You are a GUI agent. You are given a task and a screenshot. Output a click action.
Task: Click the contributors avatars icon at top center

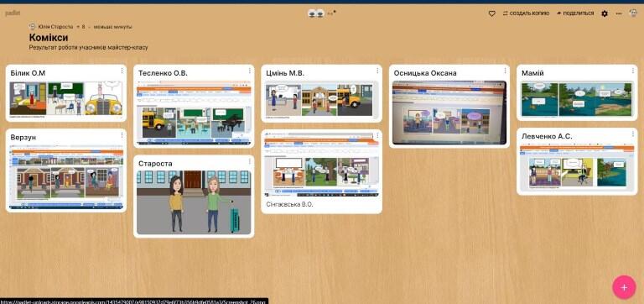click(x=316, y=13)
